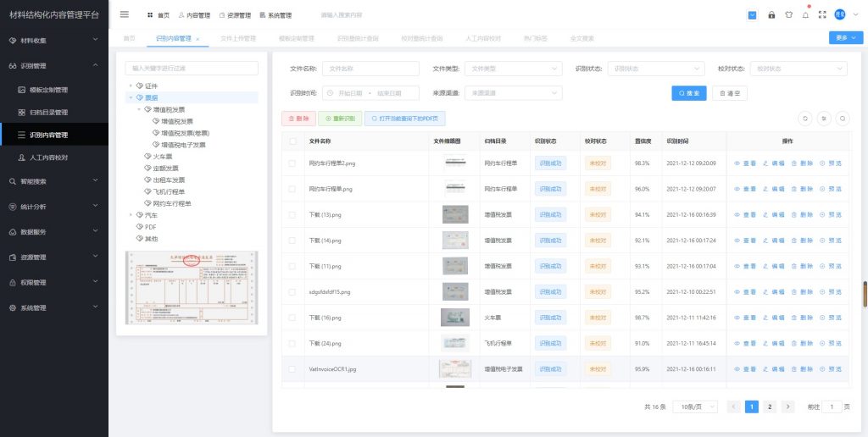Click the tree keyword filter input

pyautogui.click(x=192, y=68)
